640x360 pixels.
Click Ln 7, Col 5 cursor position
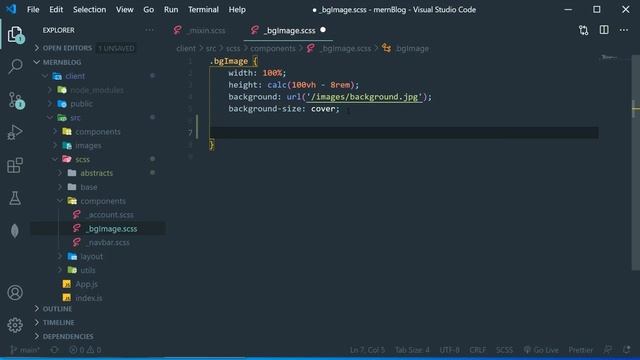367,350
